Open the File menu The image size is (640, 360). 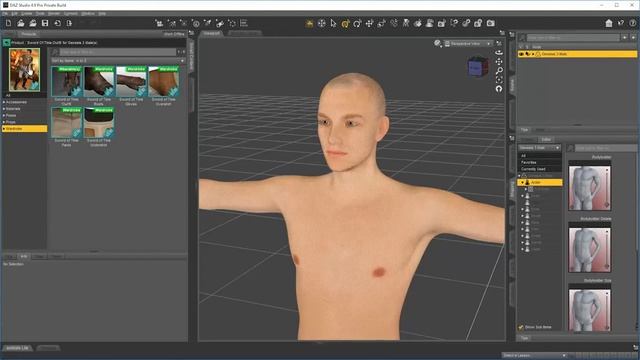coord(5,13)
